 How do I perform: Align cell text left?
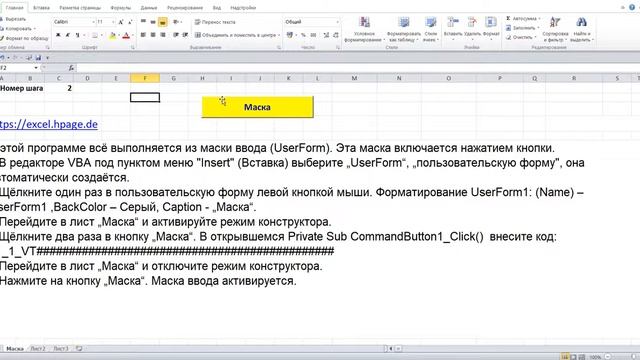point(143,36)
